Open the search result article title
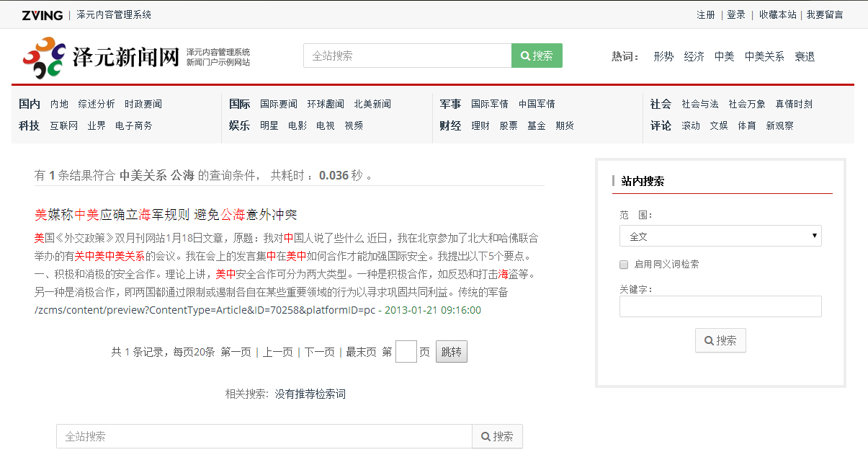 point(166,214)
